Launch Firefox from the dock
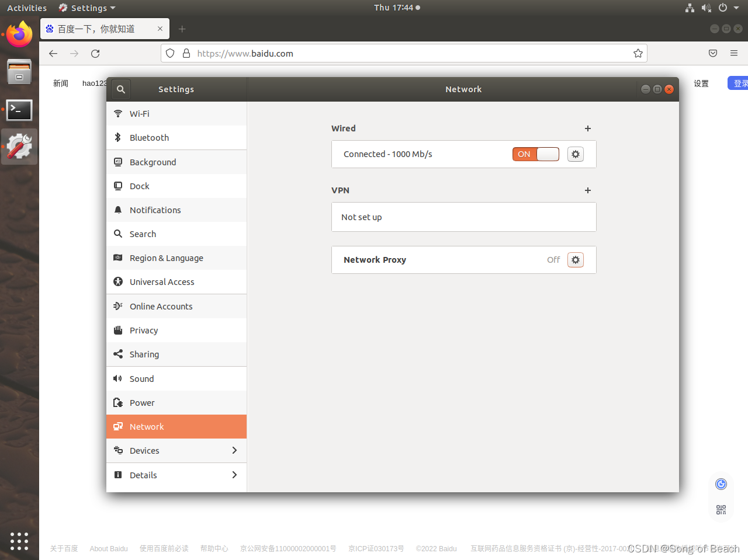748x560 pixels. [19, 34]
